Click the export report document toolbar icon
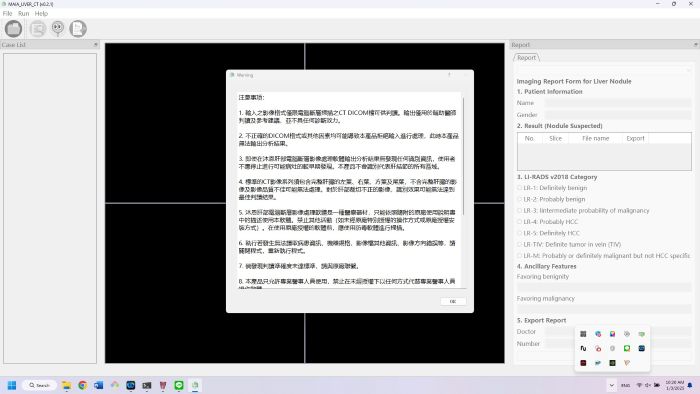 pos(78,29)
